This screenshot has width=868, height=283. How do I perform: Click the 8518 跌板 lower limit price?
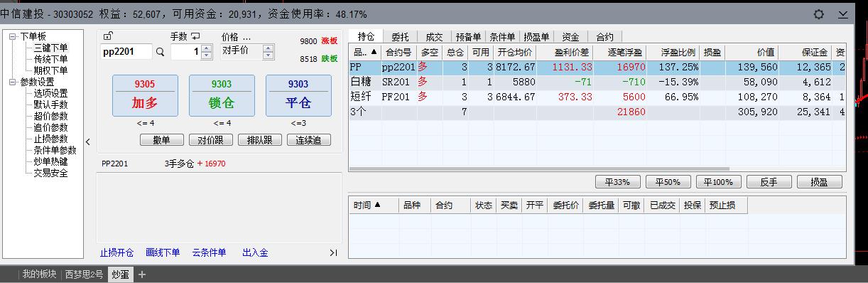(319, 59)
